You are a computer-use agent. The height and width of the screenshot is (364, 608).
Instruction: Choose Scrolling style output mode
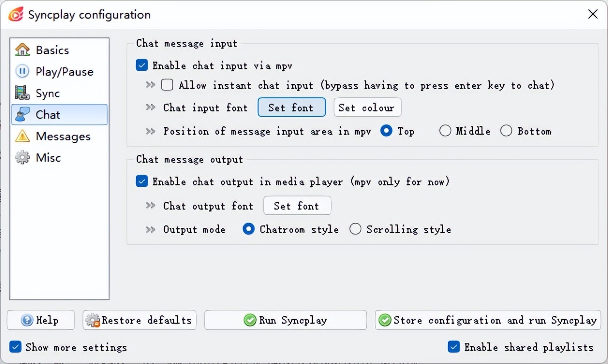(x=356, y=229)
